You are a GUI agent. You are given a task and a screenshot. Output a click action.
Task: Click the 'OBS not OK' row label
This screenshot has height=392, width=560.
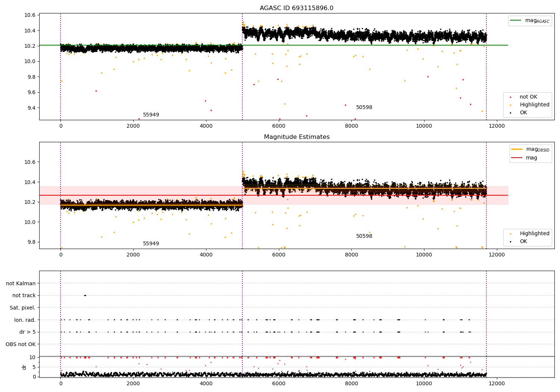pos(21,344)
